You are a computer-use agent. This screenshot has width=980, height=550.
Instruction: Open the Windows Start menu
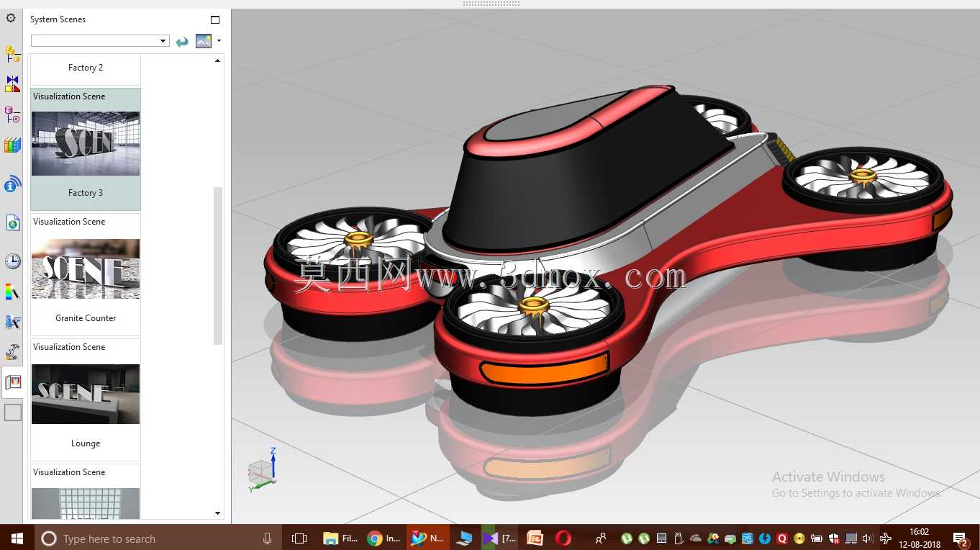point(17,538)
